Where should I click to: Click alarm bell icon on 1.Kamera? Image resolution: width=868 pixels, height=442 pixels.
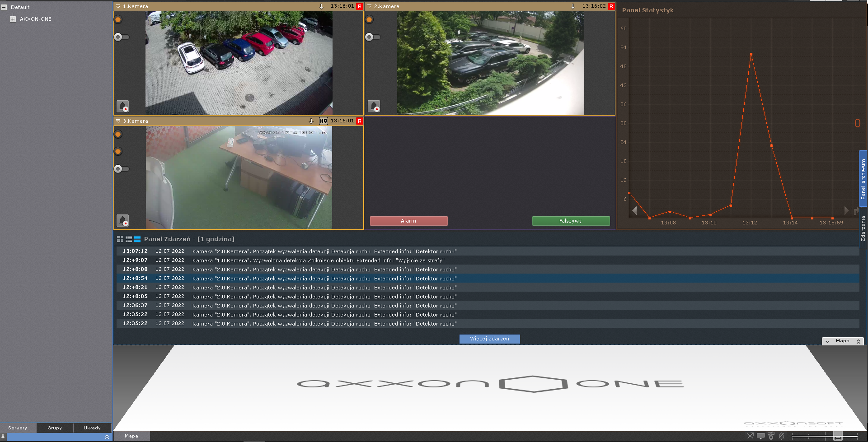pyautogui.click(x=123, y=107)
